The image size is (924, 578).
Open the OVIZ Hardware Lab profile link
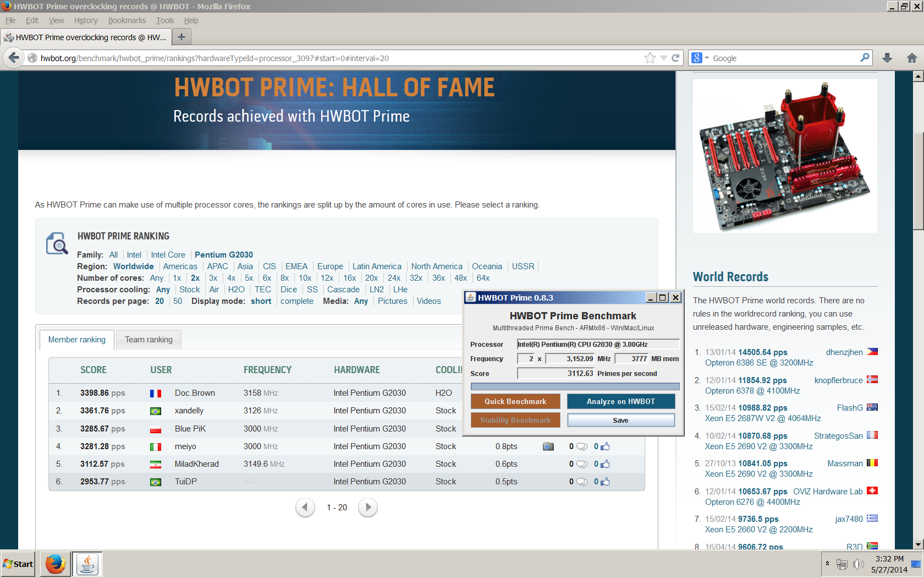coord(828,492)
